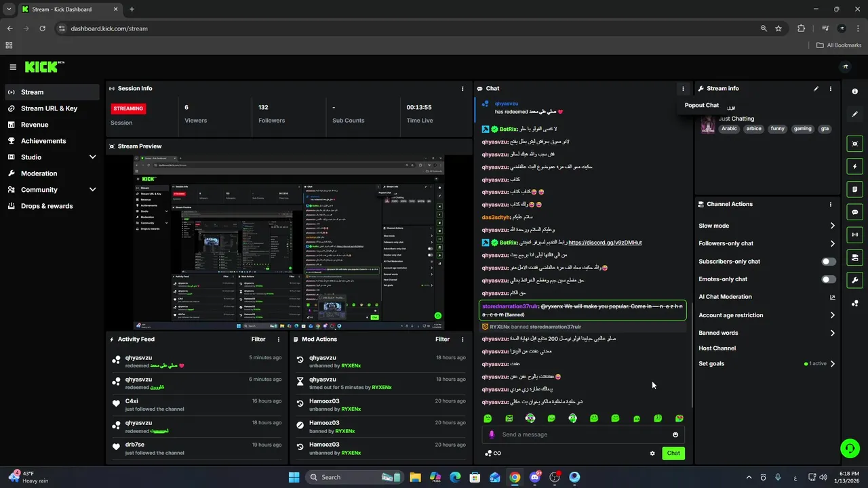Screen dimensions: 868x488
Task: Click the first green quick emote below chat
Action: 488,419
